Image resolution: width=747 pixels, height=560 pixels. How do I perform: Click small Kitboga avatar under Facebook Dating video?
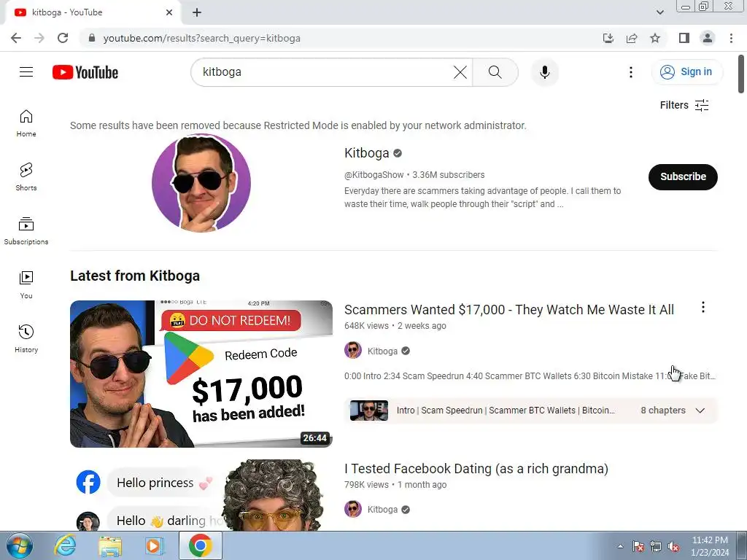[353, 509]
